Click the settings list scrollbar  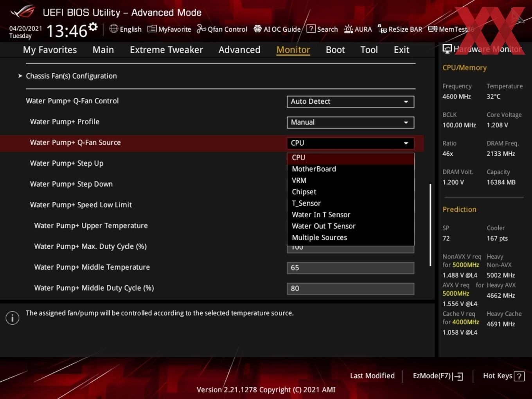(430, 225)
